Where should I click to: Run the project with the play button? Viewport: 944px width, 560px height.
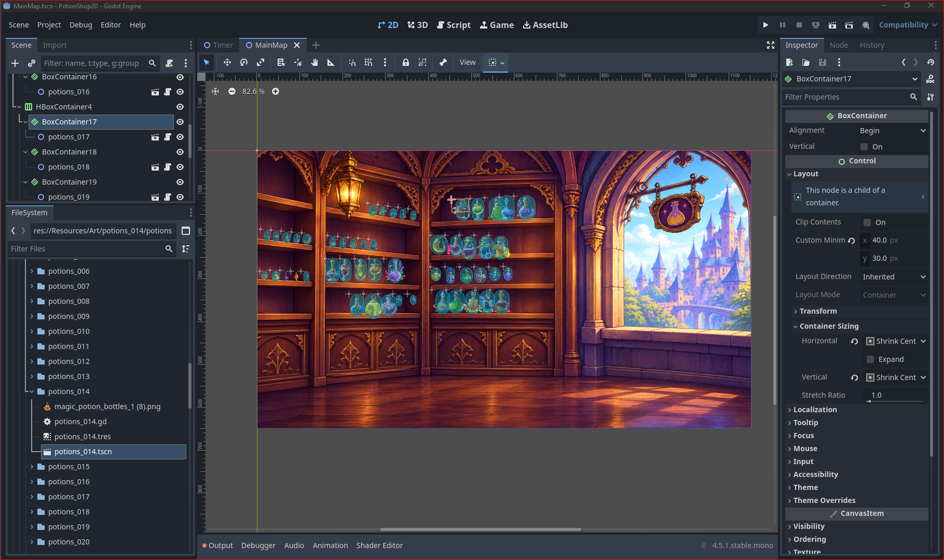click(765, 25)
